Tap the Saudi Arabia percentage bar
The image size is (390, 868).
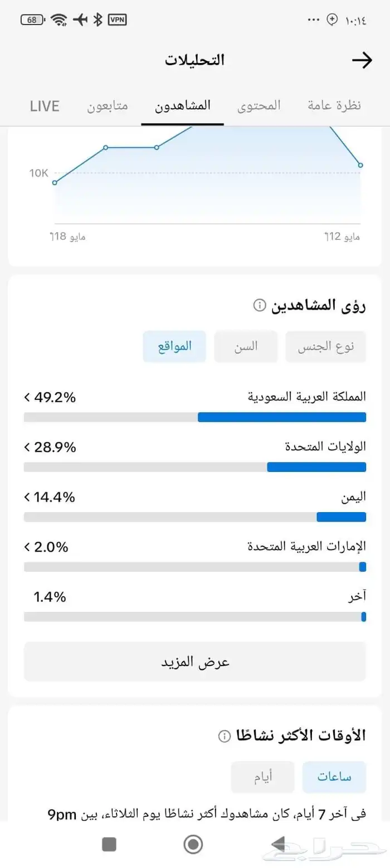click(x=195, y=417)
